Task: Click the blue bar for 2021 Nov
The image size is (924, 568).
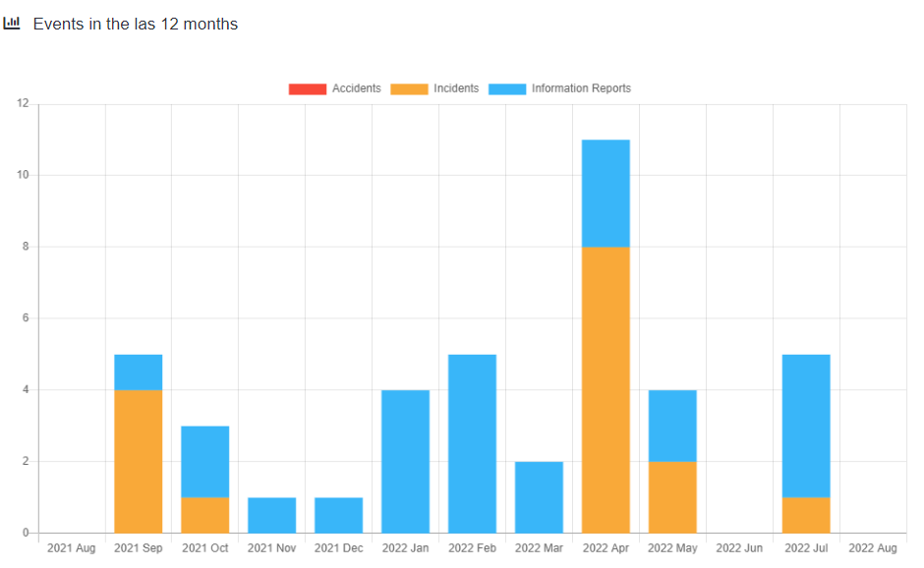Action: point(271,515)
